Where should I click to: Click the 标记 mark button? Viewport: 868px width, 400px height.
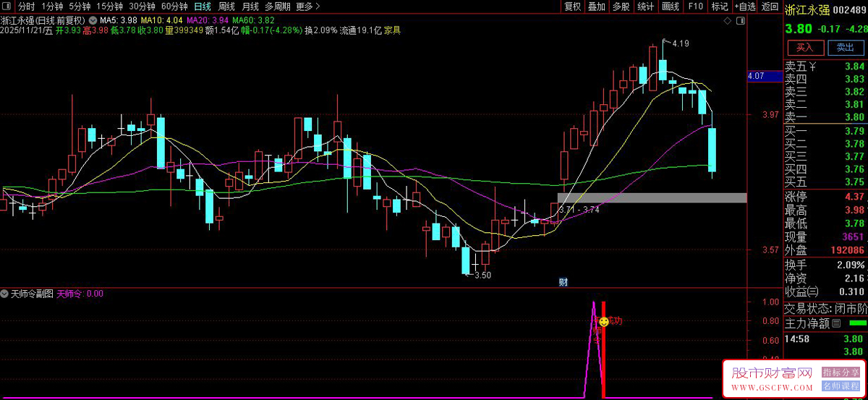tap(719, 7)
